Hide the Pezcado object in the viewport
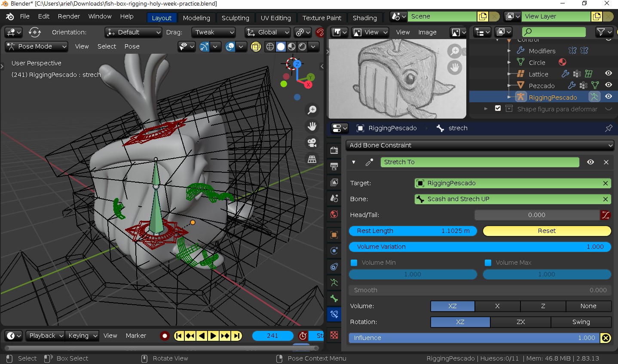Image resolution: width=618 pixels, height=364 pixels. (x=608, y=85)
